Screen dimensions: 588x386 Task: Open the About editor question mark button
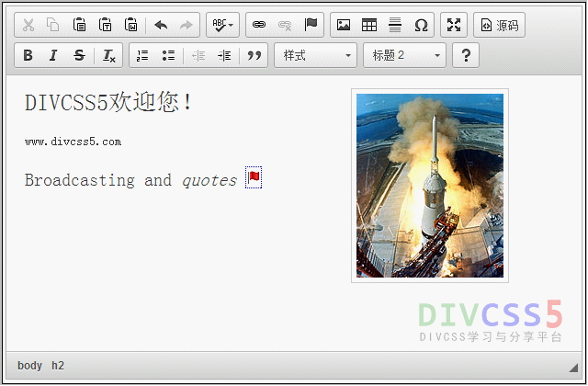[466, 56]
